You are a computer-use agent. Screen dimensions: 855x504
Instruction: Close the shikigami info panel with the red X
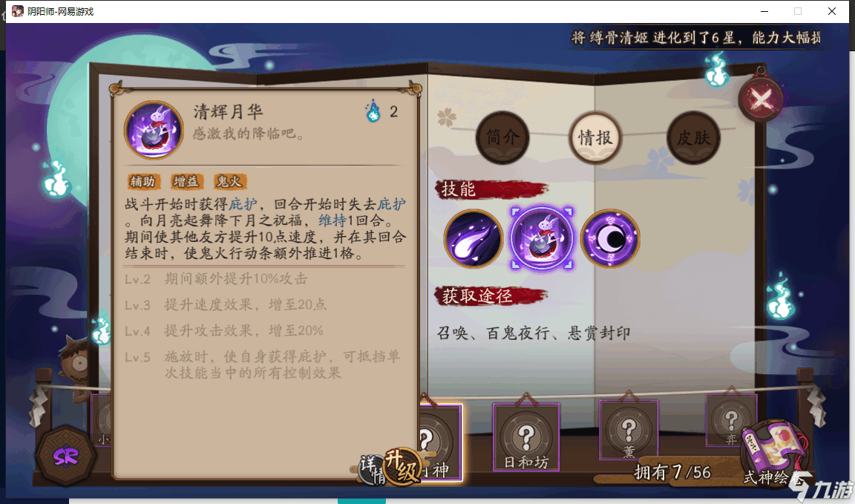pos(761,99)
